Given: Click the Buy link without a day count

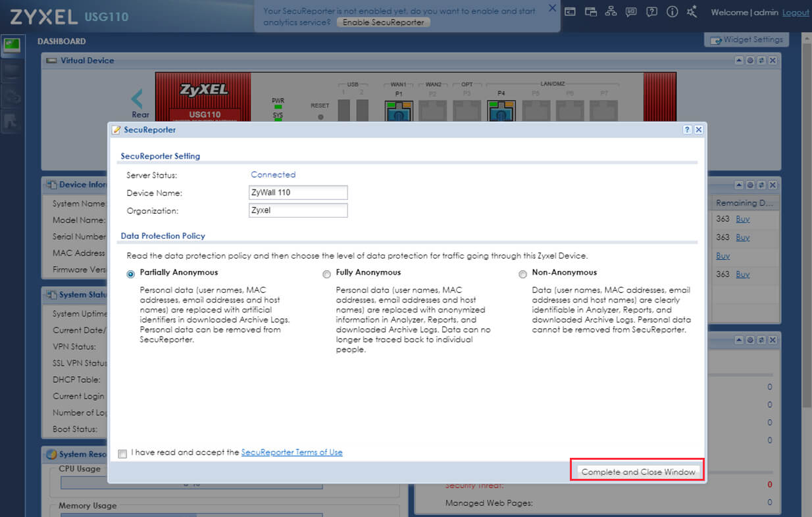Looking at the screenshot, I should (723, 256).
